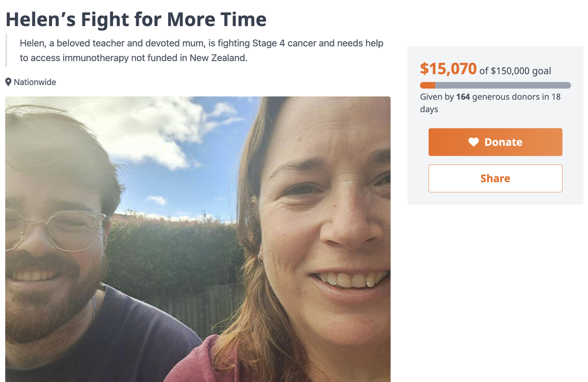This screenshot has height=382, width=588.
Task: Click the Donate button label
Action: tap(503, 142)
